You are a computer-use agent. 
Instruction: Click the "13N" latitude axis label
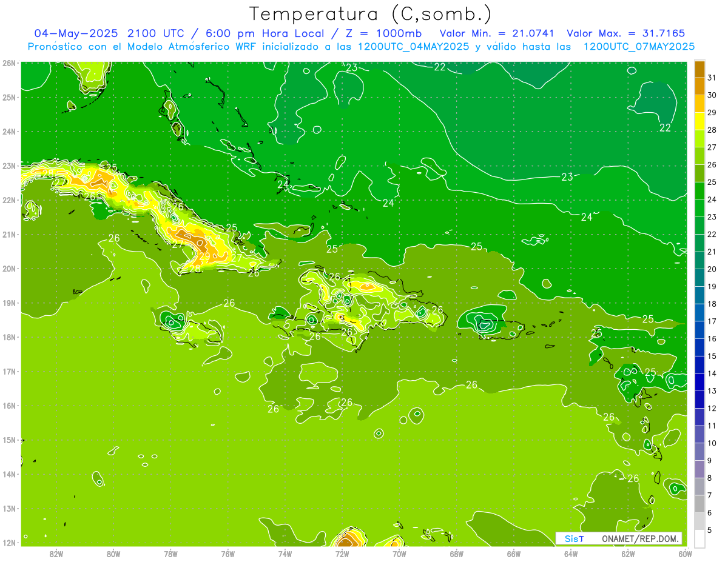[x=9, y=508]
